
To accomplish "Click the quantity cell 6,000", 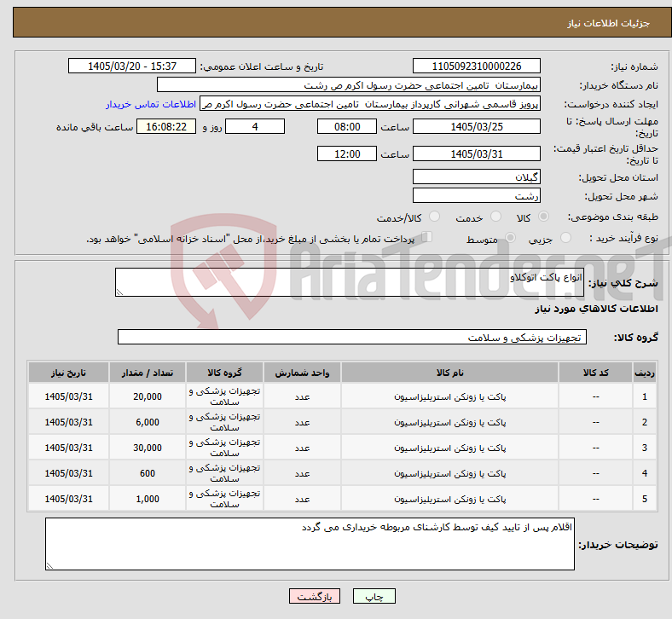I will [148, 422].
